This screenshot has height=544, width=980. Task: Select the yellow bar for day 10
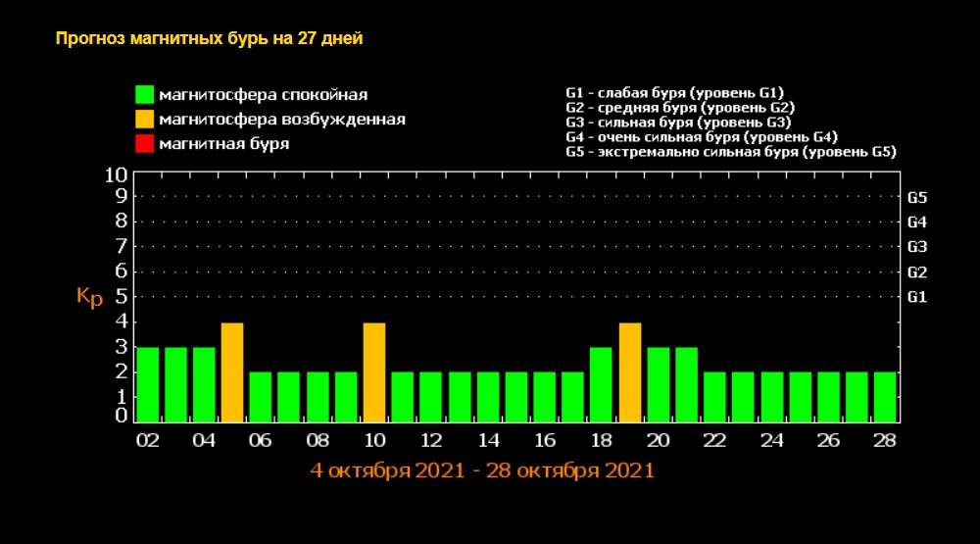coord(374,372)
